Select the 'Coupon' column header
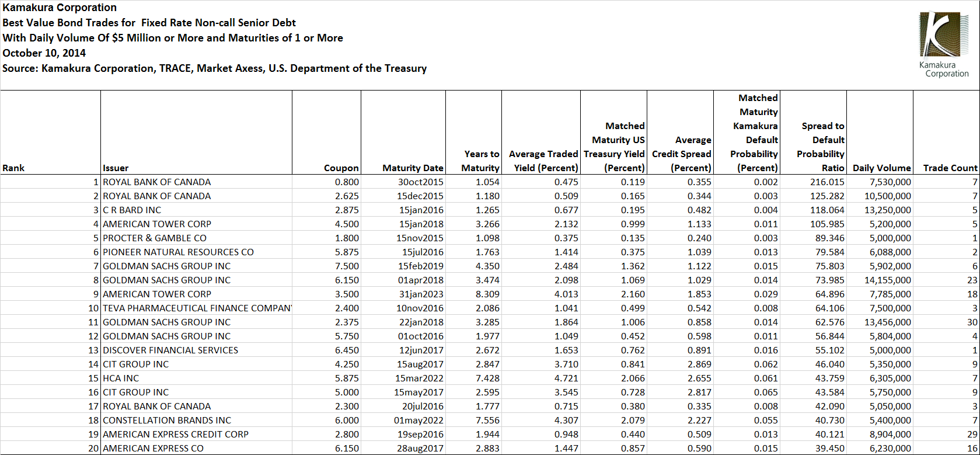 coord(341,168)
